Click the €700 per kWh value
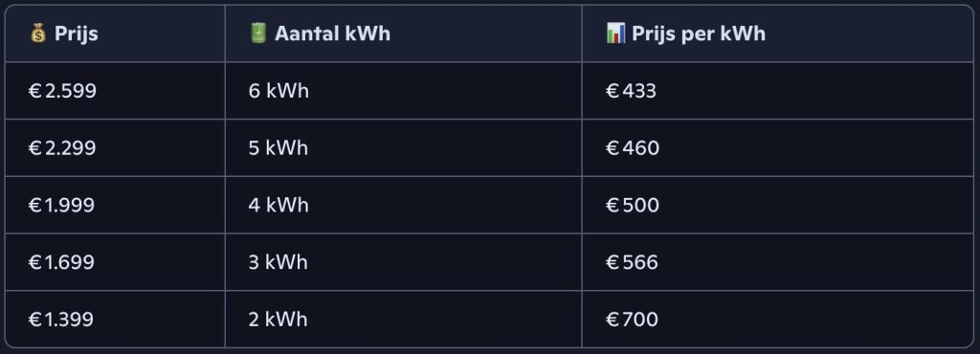Viewport: 980px width, 354px height. pos(632,319)
